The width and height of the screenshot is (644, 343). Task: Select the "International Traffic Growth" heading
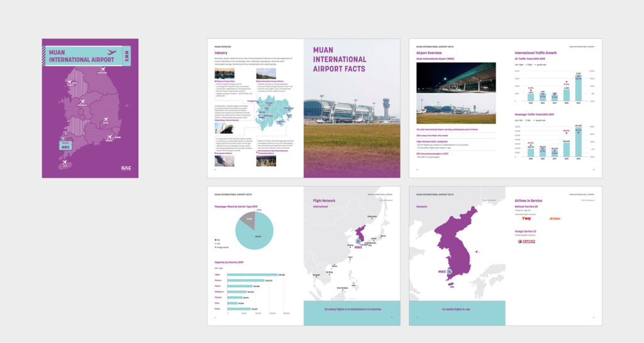pyautogui.click(x=535, y=53)
